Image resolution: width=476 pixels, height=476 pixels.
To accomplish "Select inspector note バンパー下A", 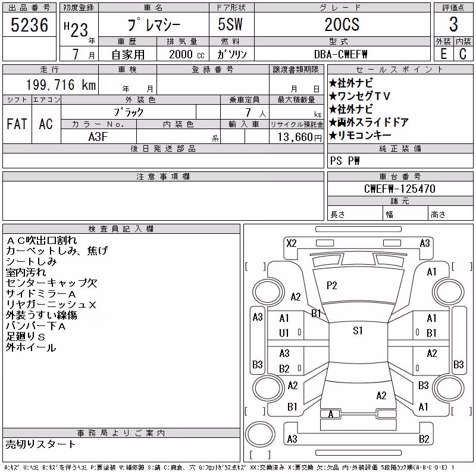I will 36,326.
